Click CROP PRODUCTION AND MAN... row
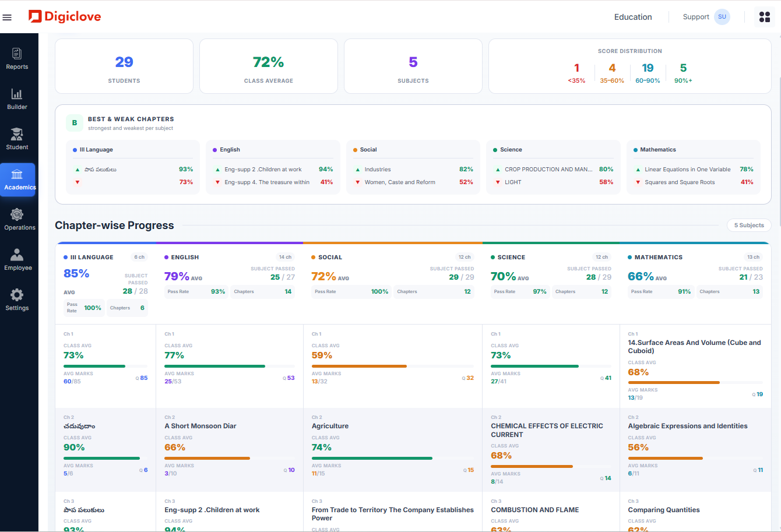This screenshot has width=781, height=532. click(x=553, y=169)
